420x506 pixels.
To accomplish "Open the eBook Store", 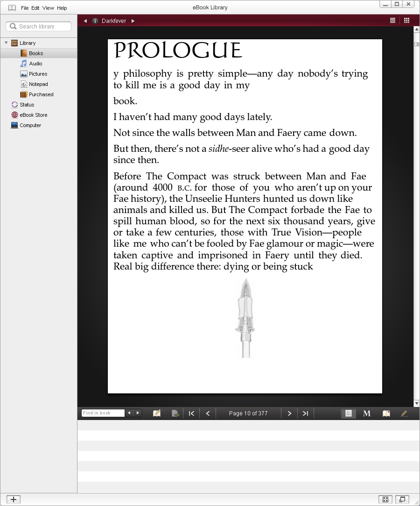I will [x=33, y=115].
